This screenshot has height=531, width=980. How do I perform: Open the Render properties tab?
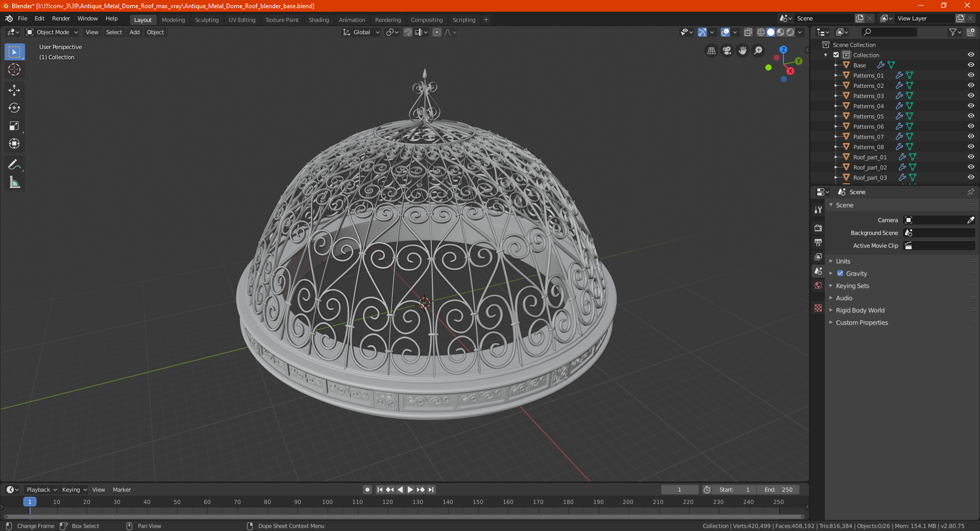coord(818,228)
